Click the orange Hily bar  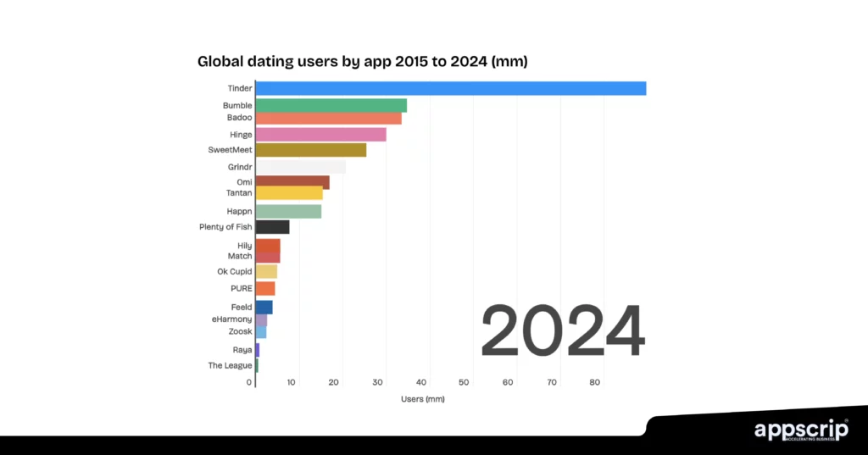(268, 246)
